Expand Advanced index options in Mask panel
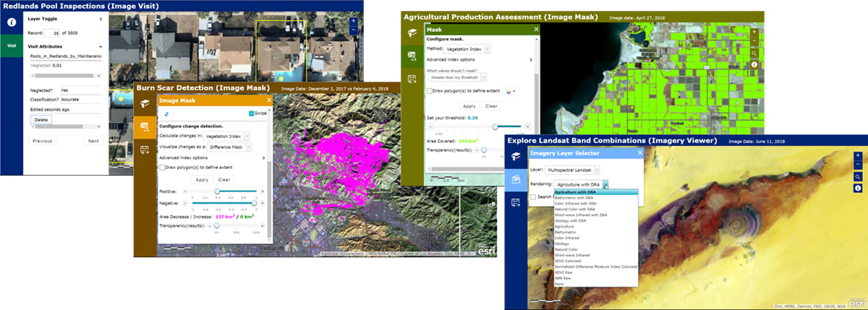The width and height of the screenshot is (868, 310). 530,59
